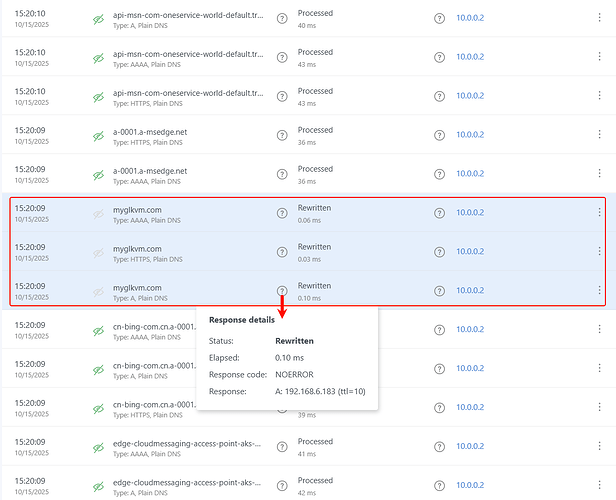616x500 pixels.
Task: Click the eye icon for edge-cloudmessaging AAAA row
Action: [98, 447]
